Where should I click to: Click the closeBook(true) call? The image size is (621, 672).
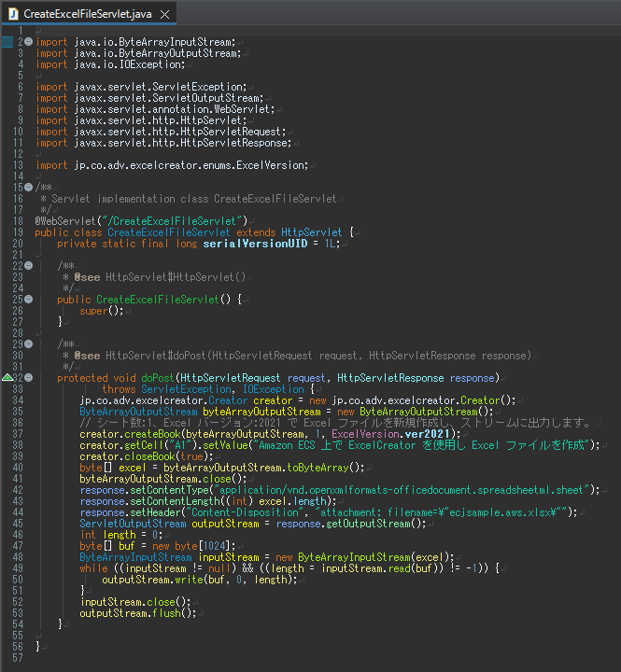click(166, 456)
